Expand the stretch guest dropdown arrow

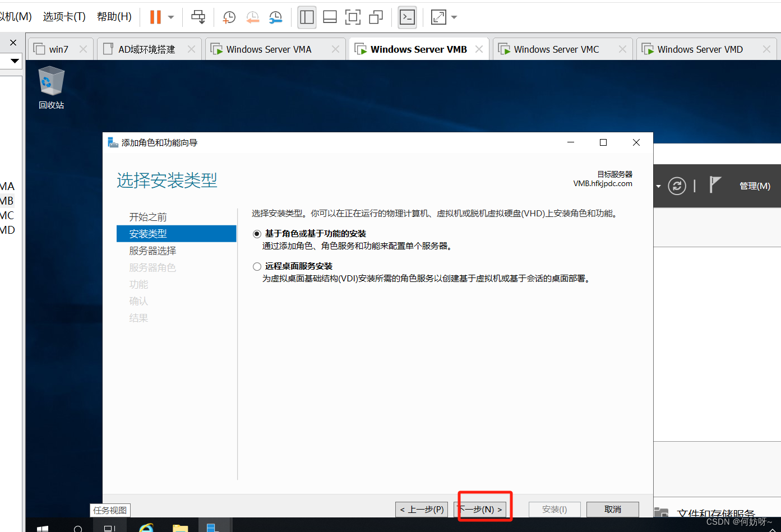pyautogui.click(x=454, y=17)
